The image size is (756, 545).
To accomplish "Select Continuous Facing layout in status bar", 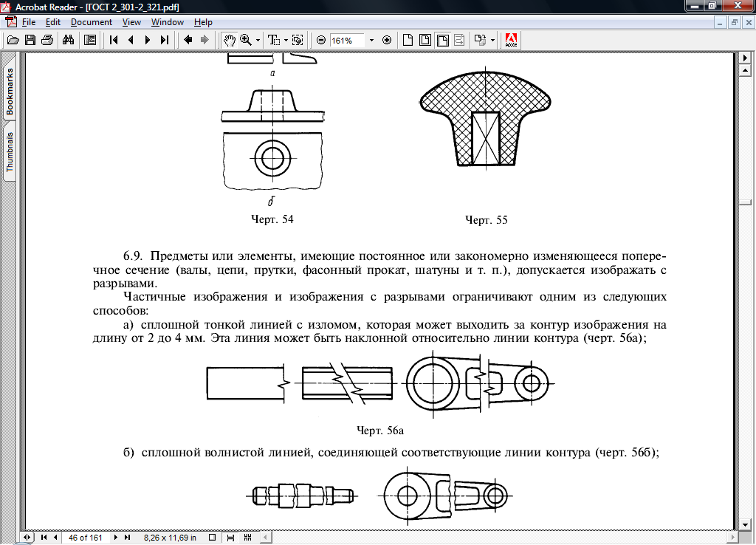I will point(248,538).
